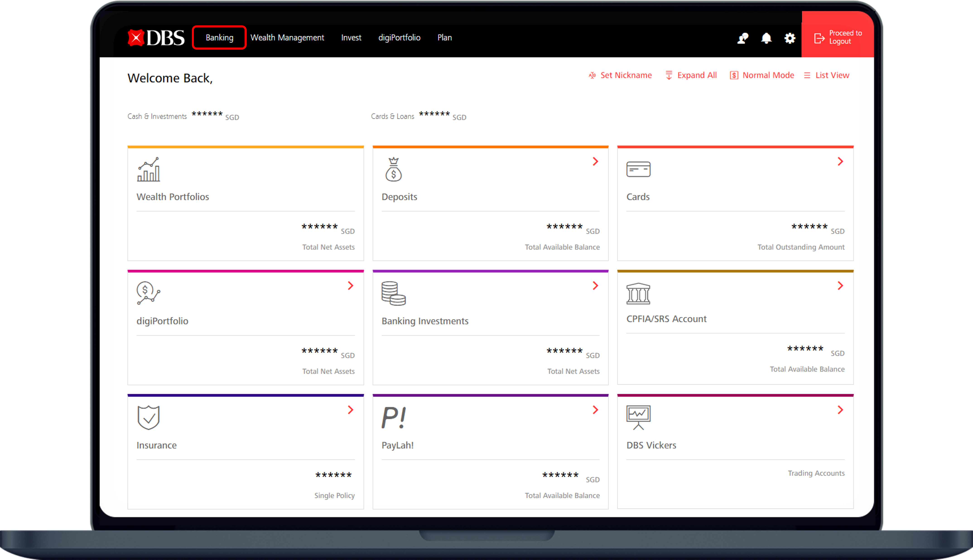Toggle Normal Mode display setting
Screen dimensions: 973x560
point(761,74)
